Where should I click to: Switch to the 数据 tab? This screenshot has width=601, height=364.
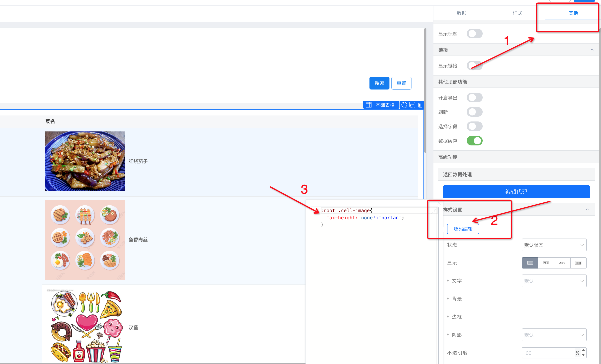(x=461, y=13)
